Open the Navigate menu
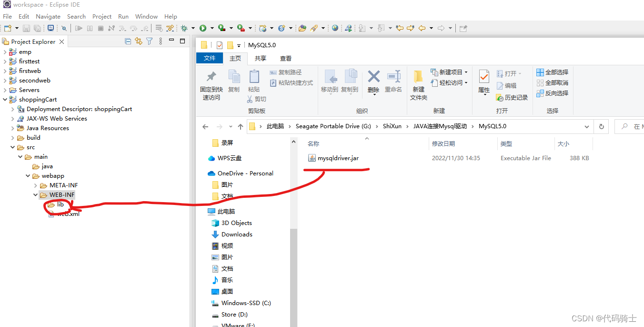 tap(48, 16)
